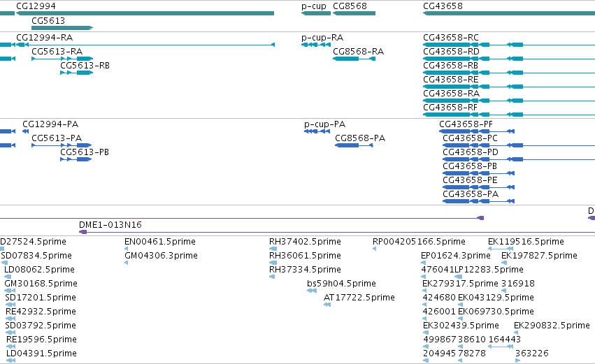595x364 pixels.
Task: Select EST LD08062.5prime
Action: [x=39, y=270]
